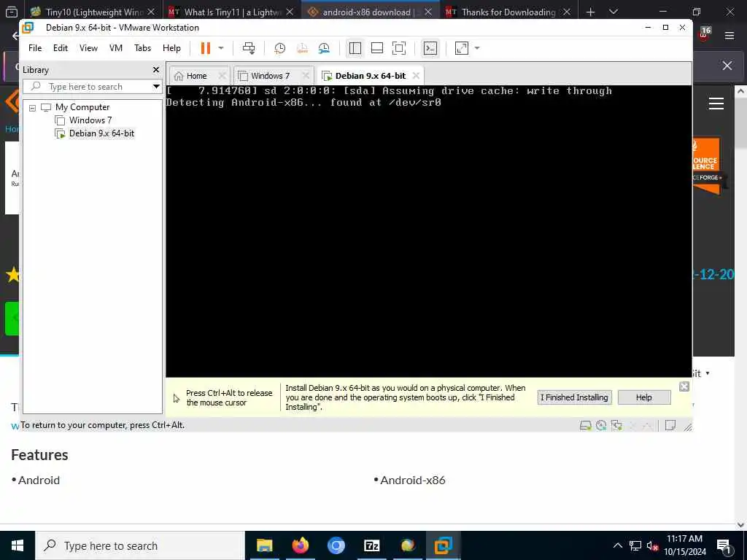Screen dimensions: 747x560
Task: Click the network adapter status icon
Action: click(616, 425)
